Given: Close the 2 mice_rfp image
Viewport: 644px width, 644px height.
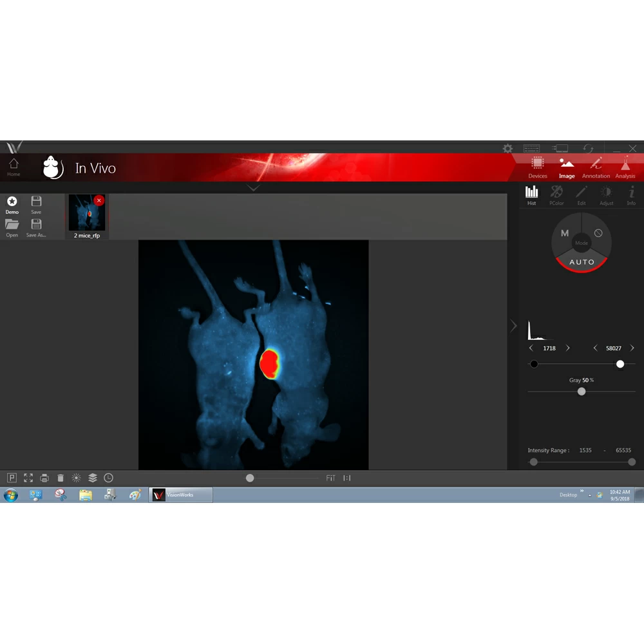Looking at the screenshot, I should [99, 200].
